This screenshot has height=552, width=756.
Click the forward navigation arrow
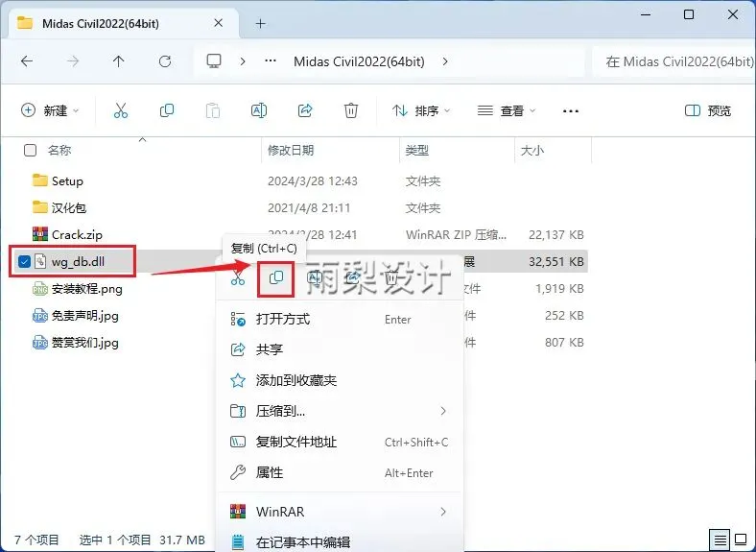tap(73, 61)
